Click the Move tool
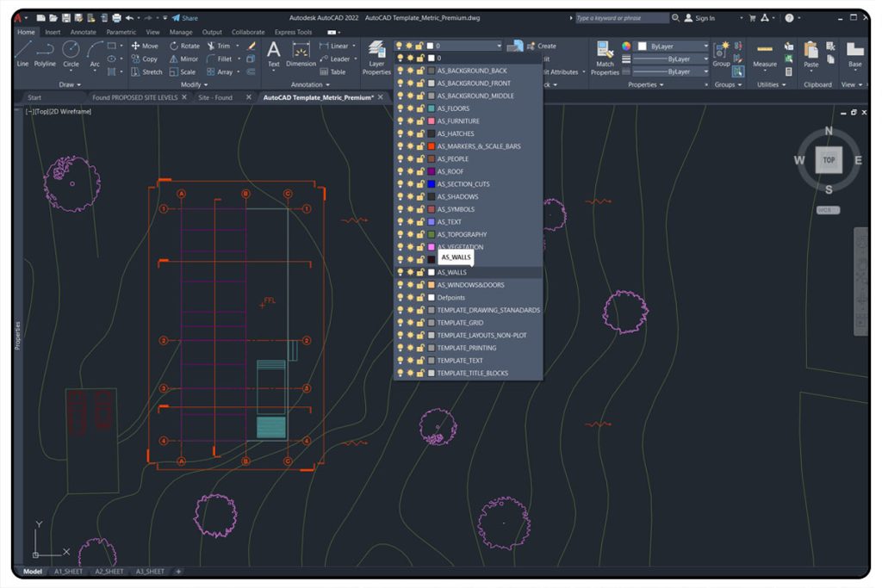This screenshot has height=588, width=882. tap(145, 46)
